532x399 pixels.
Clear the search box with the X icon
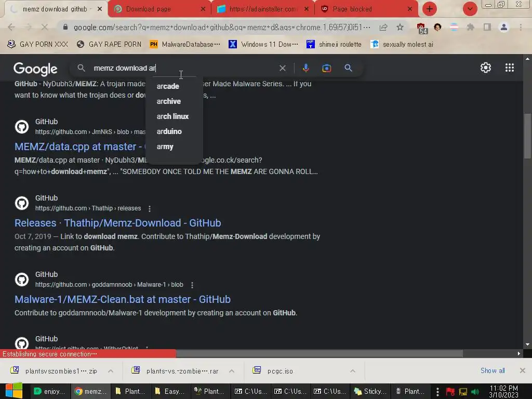[x=282, y=68]
